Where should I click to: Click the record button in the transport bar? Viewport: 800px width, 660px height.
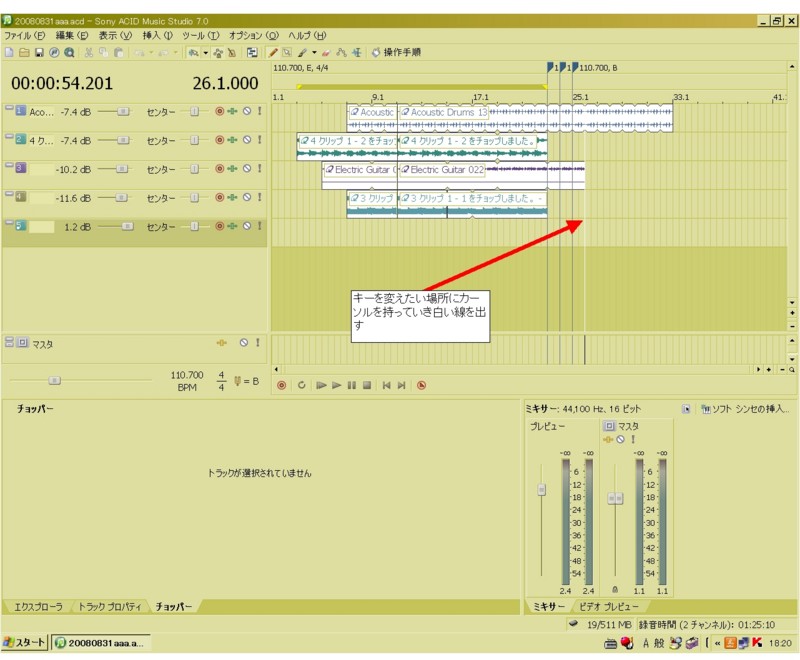click(x=281, y=386)
